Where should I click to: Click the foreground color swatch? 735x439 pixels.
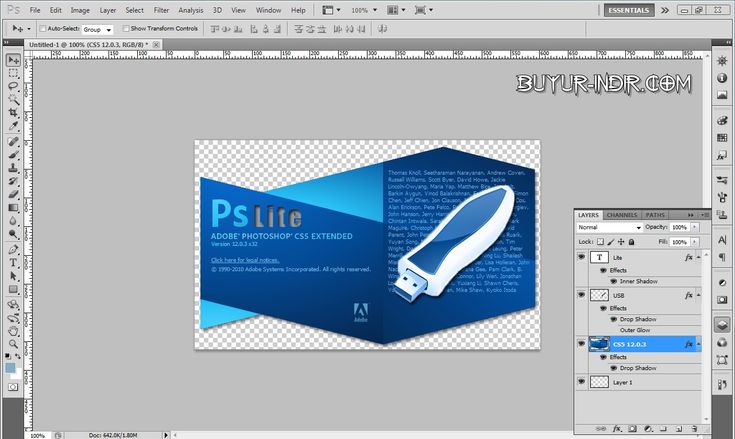click(10, 368)
